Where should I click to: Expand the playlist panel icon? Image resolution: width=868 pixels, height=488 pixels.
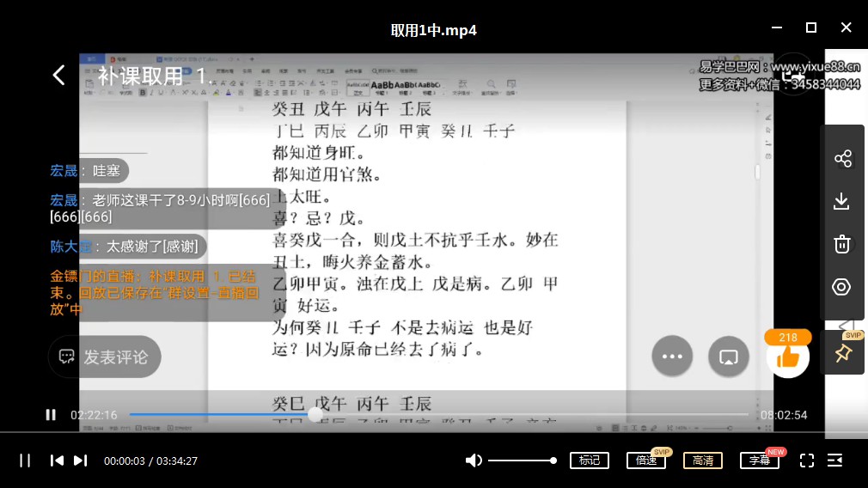[x=834, y=461]
